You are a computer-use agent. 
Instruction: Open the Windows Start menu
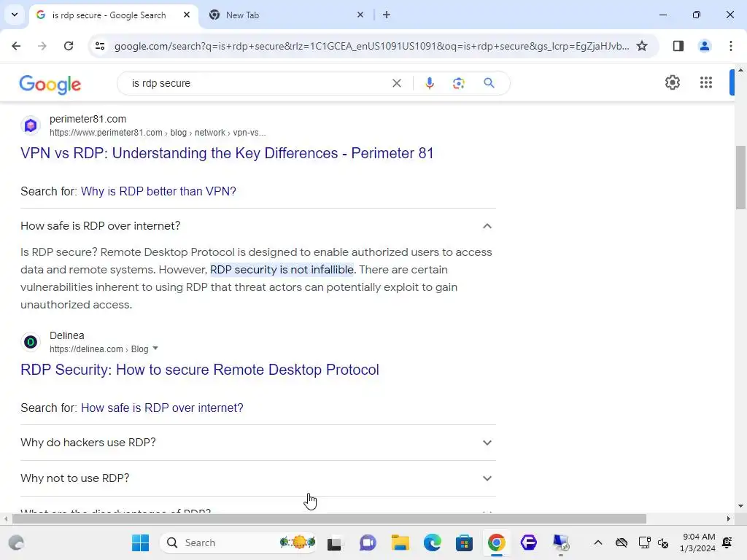140,542
